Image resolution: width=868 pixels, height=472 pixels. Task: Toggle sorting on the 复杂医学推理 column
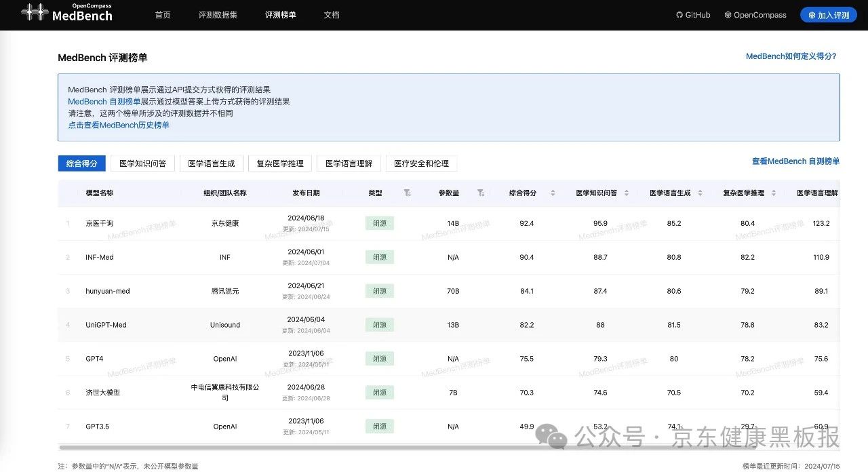coord(773,193)
